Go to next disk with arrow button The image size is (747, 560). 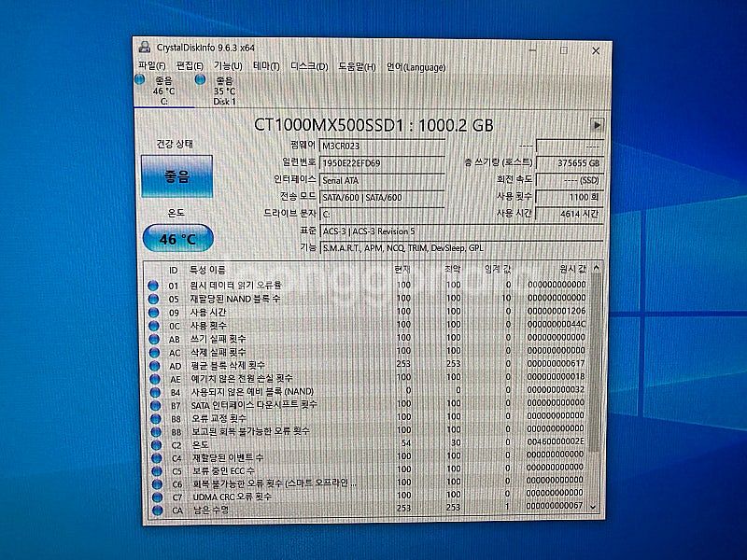(597, 125)
